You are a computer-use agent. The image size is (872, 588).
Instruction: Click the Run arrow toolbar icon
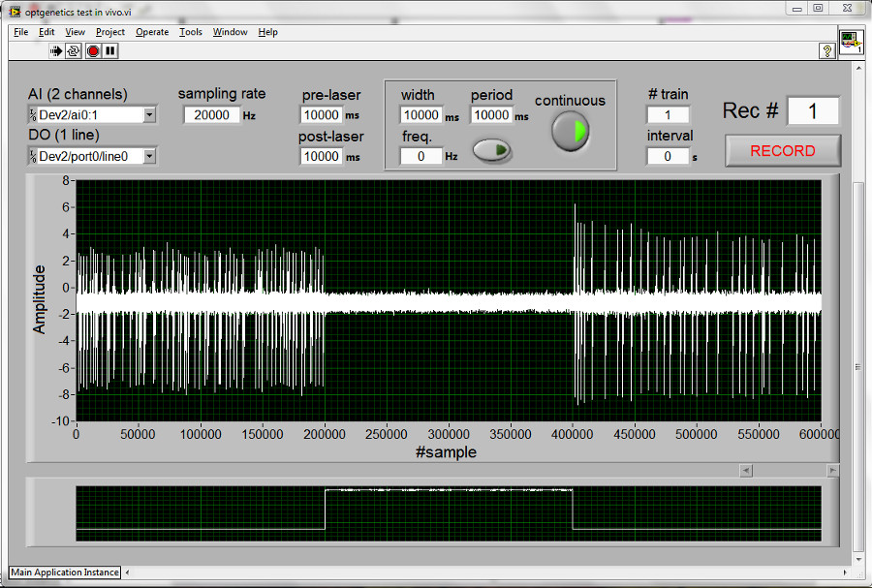[56, 51]
